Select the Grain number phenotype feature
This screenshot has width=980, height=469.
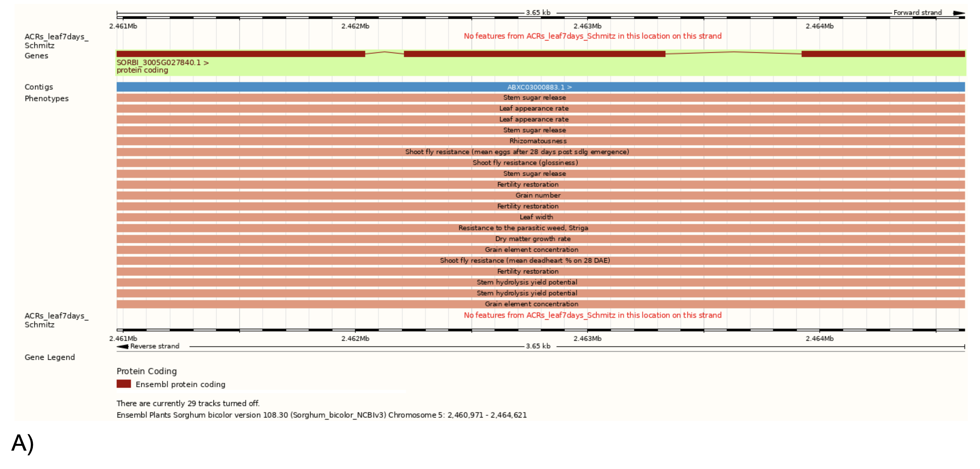(538, 195)
